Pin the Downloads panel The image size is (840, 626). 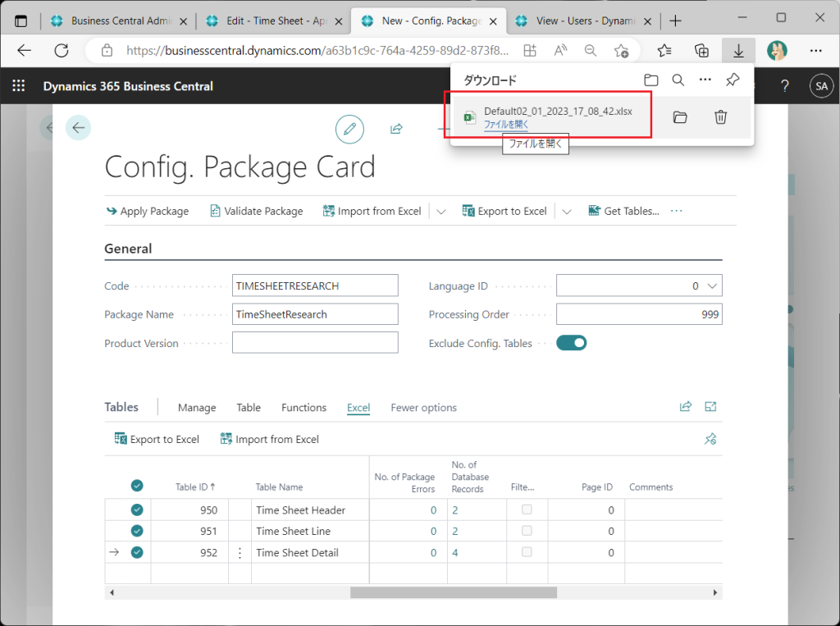point(733,80)
